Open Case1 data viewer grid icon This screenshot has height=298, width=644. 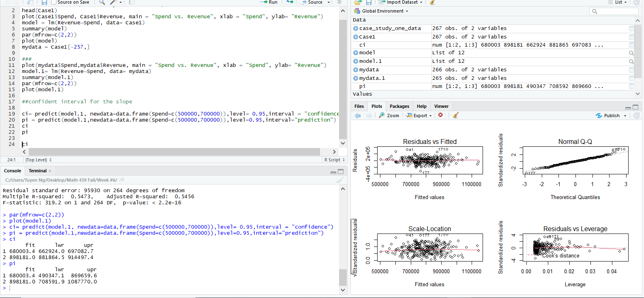(x=631, y=37)
